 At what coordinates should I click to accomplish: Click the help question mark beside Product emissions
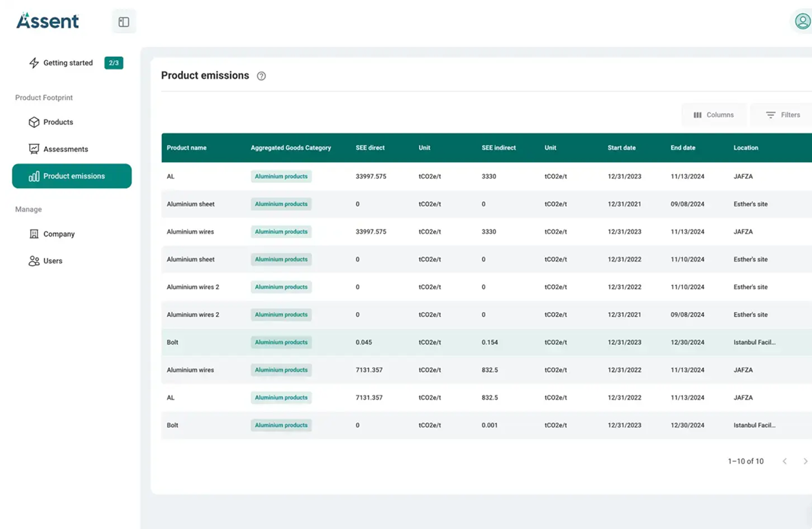click(x=261, y=76)
